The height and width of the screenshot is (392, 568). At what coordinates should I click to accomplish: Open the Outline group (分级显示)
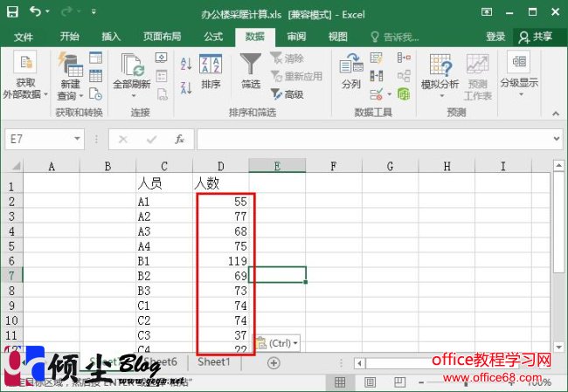pyautogui.click(x=519, y=74)
